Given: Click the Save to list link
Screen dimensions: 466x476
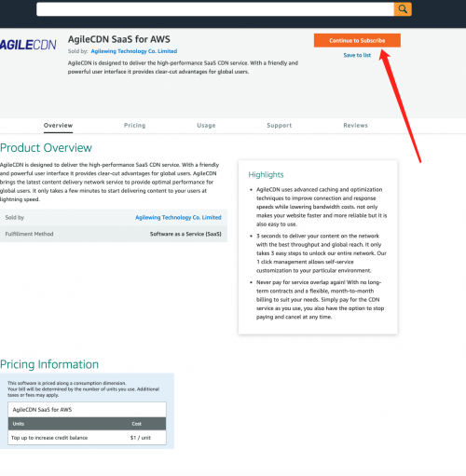Looking at the screenshot, I should pos(357,55).
